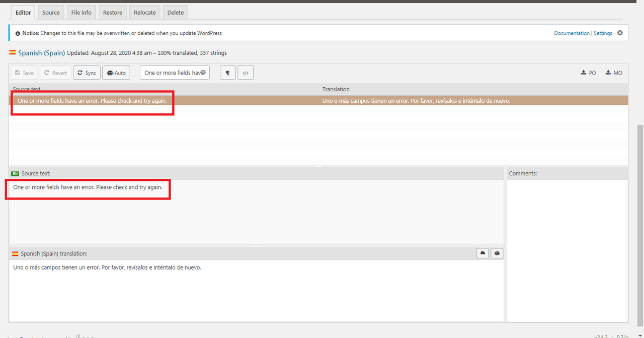Open the Source tab
Viewport: 644px width, 338px height.
click(51, 13)
